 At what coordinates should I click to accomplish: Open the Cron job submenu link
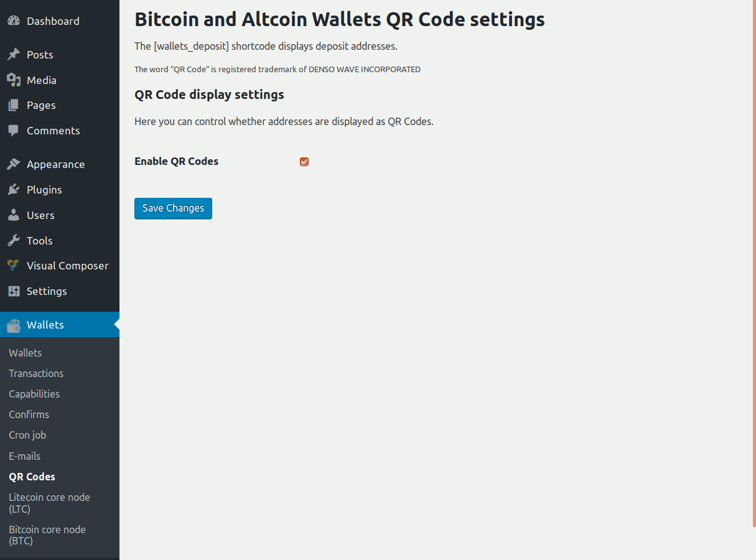[27, 435]
